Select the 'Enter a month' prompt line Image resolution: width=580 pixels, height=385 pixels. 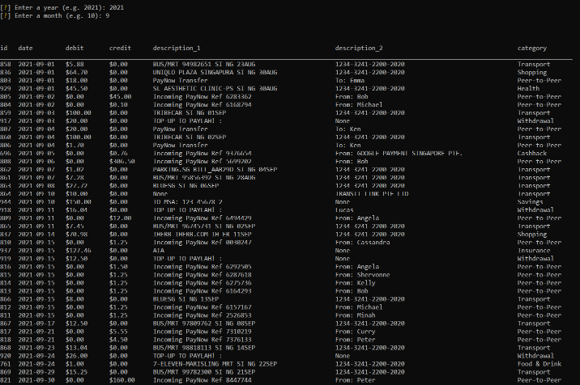pos(55,16)
